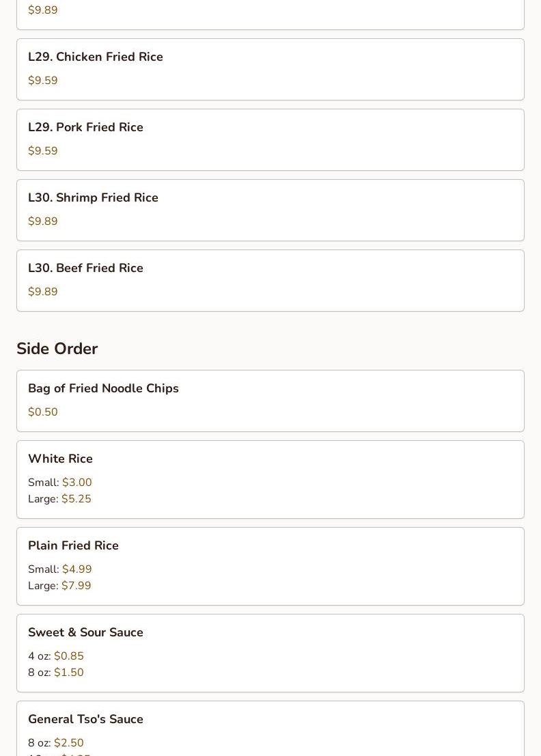The image size is (541, 756).
Task: Click the $9.89 price under Beef Fried Rice
Action: coord(43,291)
